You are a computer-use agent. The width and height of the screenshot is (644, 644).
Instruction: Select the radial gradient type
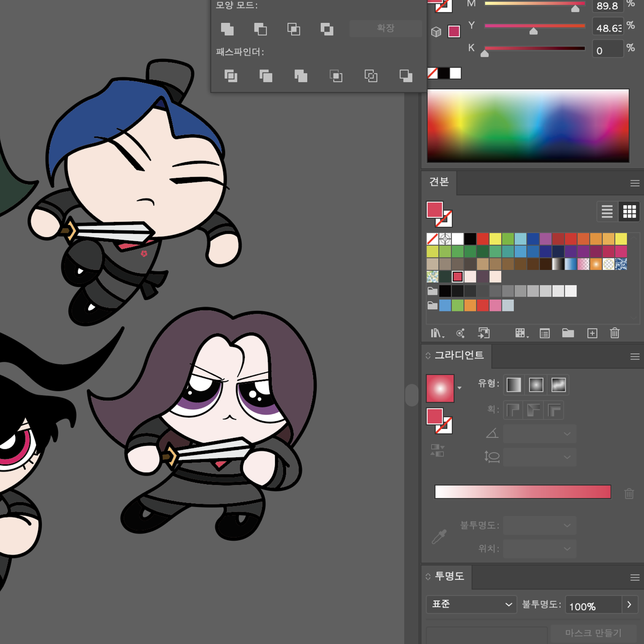[x=536, y=385]
